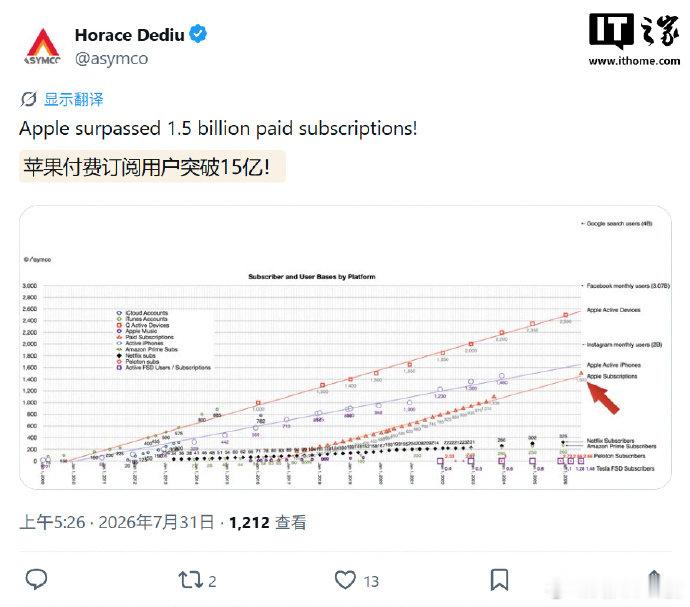Click the retweet count 2
The height and width of the screenshot is (607, 690).
(x=212, y=581)
